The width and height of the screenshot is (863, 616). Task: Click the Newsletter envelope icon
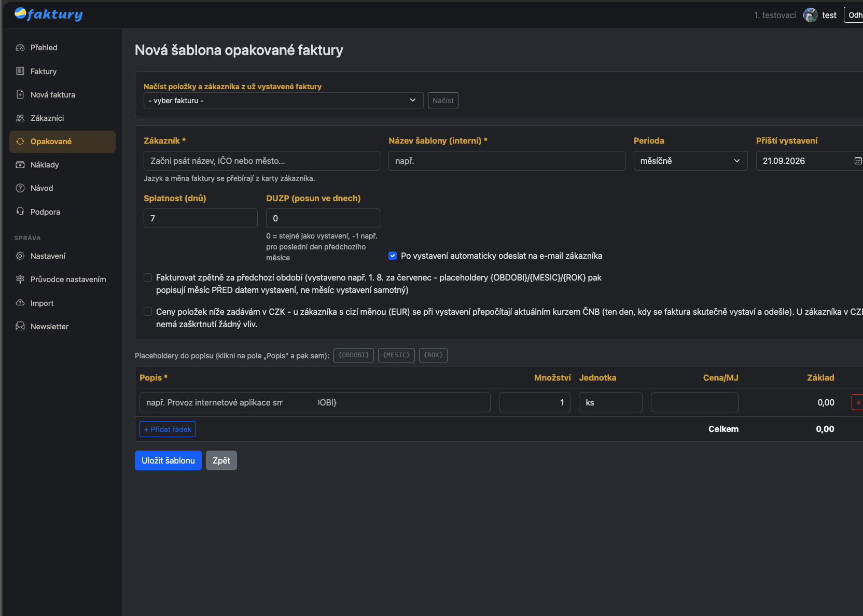tap(20, 327)
